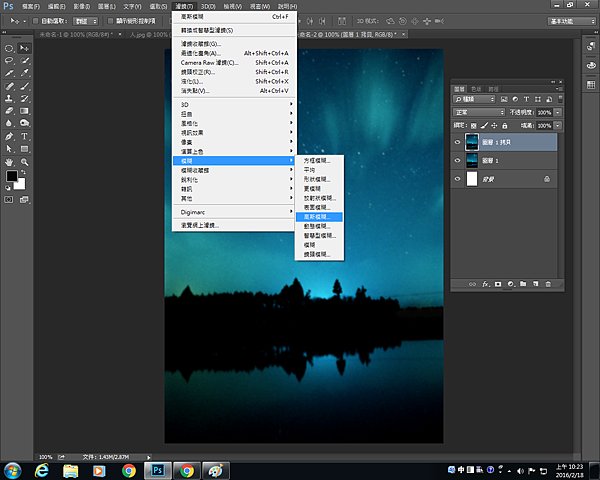Click the add layer mask icon
This screenshot has width=600, height=480.
(x=498, y=284)
